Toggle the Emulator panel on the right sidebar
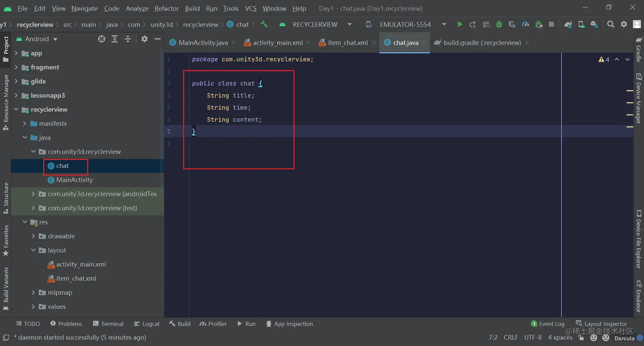The width and height of the screenshot is (644, 346). coord(638,296)
